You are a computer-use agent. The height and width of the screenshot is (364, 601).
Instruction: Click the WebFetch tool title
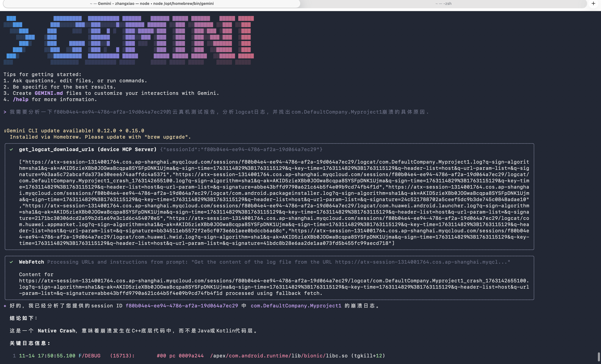31,262
